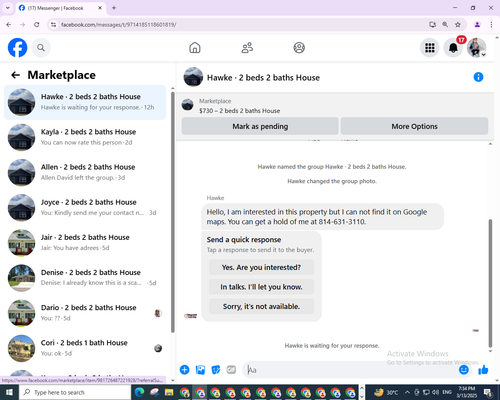The image size is (500, 400).
Task: Click listing thumbnail beside Marketplace $730
Action: [x=187, y=105]
